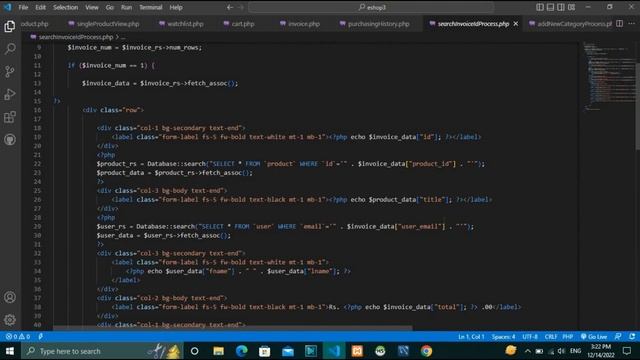Viewport: 640px width, 360px height.
Task: Open the Explorer view in activity bar
Action: tap(10, 27)
